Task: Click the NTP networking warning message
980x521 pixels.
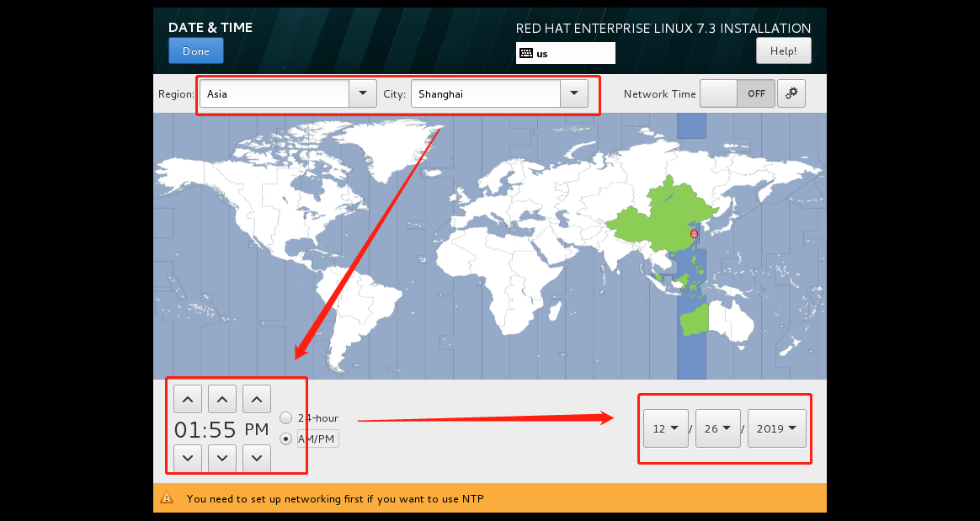Action: 335,498
